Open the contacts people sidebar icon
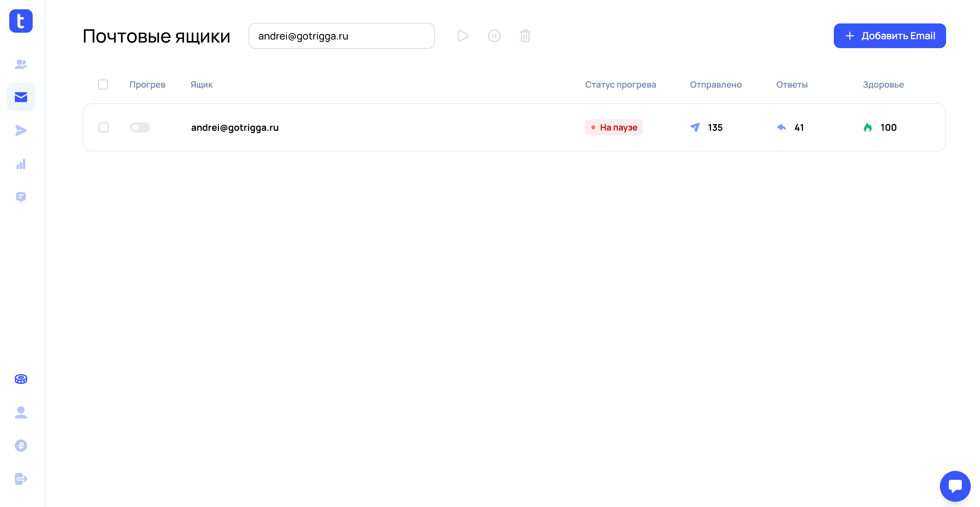Screen dimensions: 980x507 tap(21, 64)
